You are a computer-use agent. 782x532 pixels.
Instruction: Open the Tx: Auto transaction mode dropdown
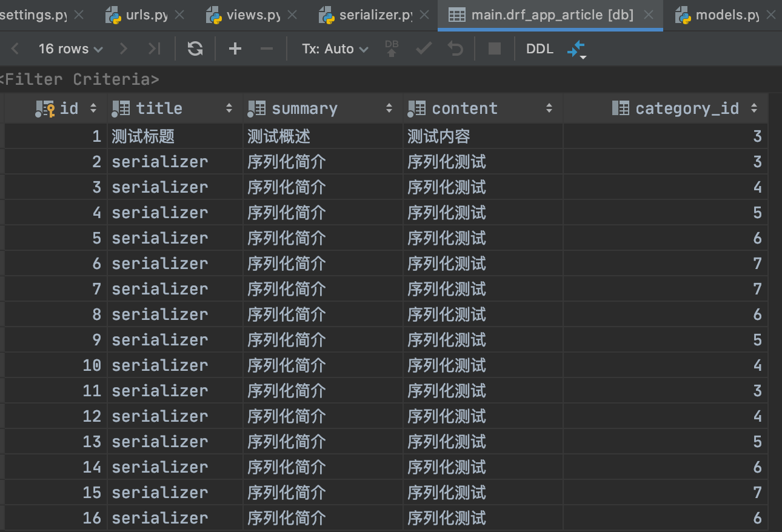(335, 48)
